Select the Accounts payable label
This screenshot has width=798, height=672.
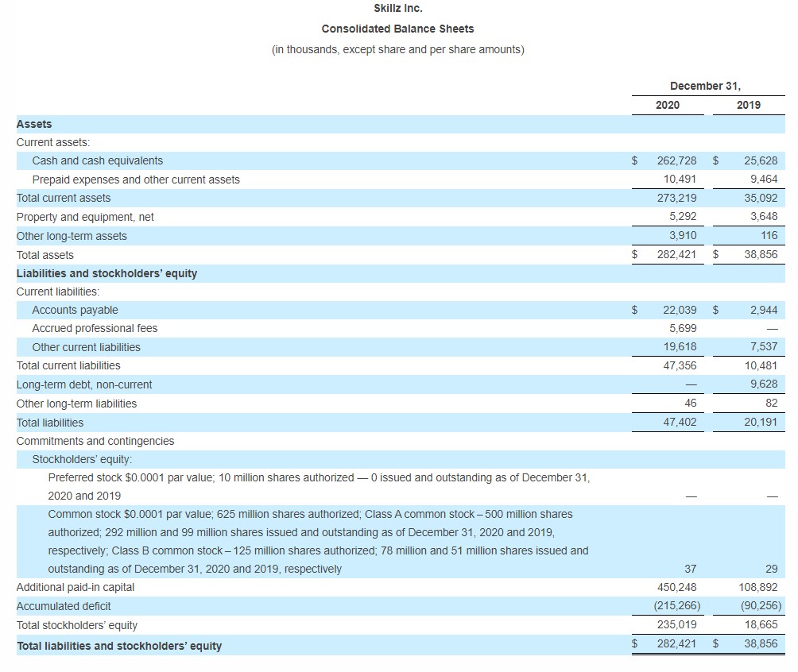point(75,311)
